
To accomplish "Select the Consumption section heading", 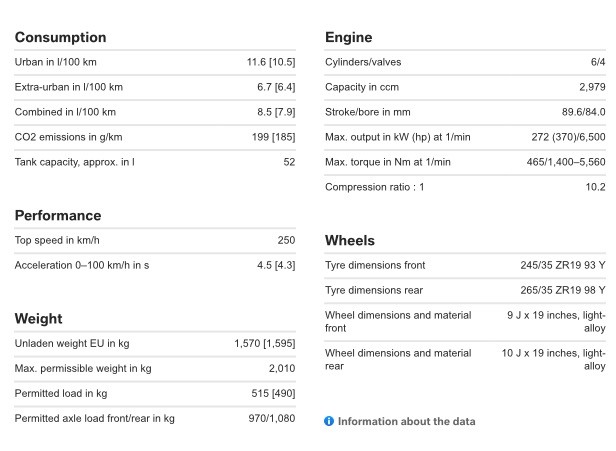I will [60, 37].
